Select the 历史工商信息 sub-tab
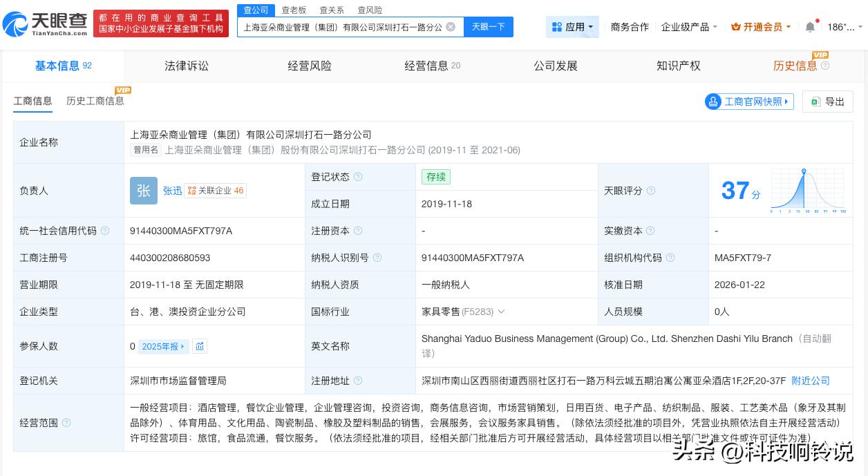The image size is (868, 476). (95, 101)
